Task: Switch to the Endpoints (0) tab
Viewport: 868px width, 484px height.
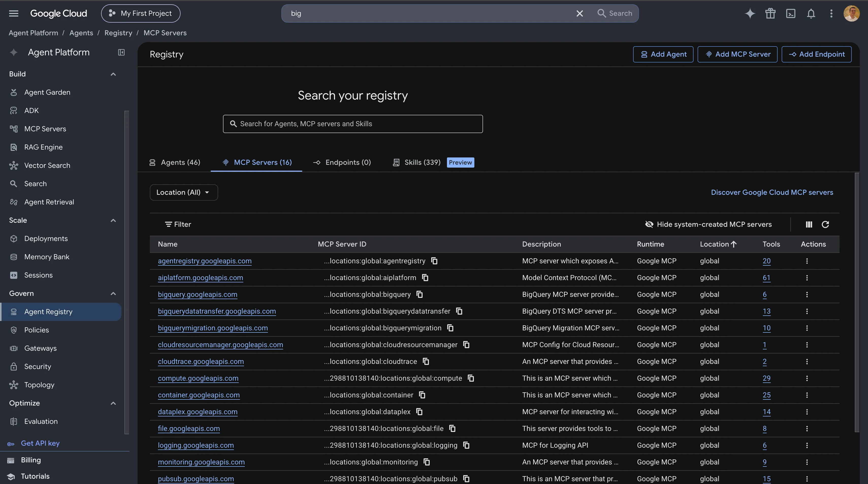Action: 342,163
